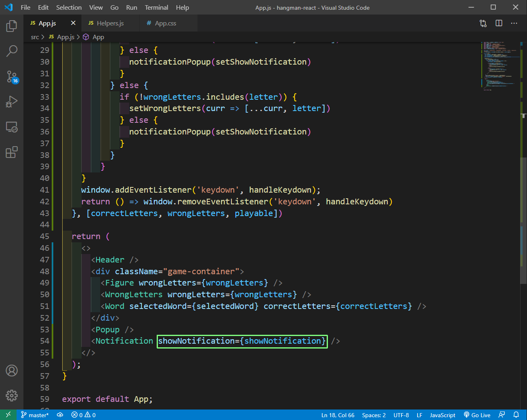This screenshot has height=420, width=527.
Task: Click the Synchronize Changes cloud icon
Action: coord(60,415)
